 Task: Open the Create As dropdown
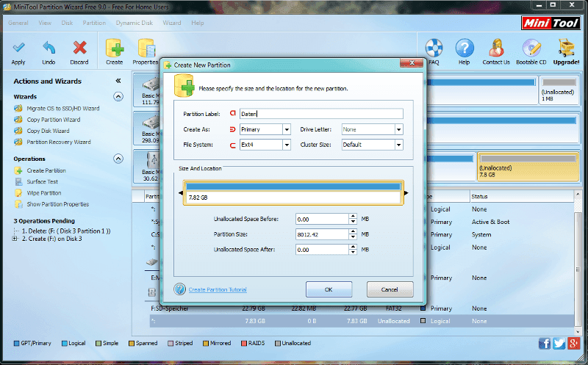(287, 129)
